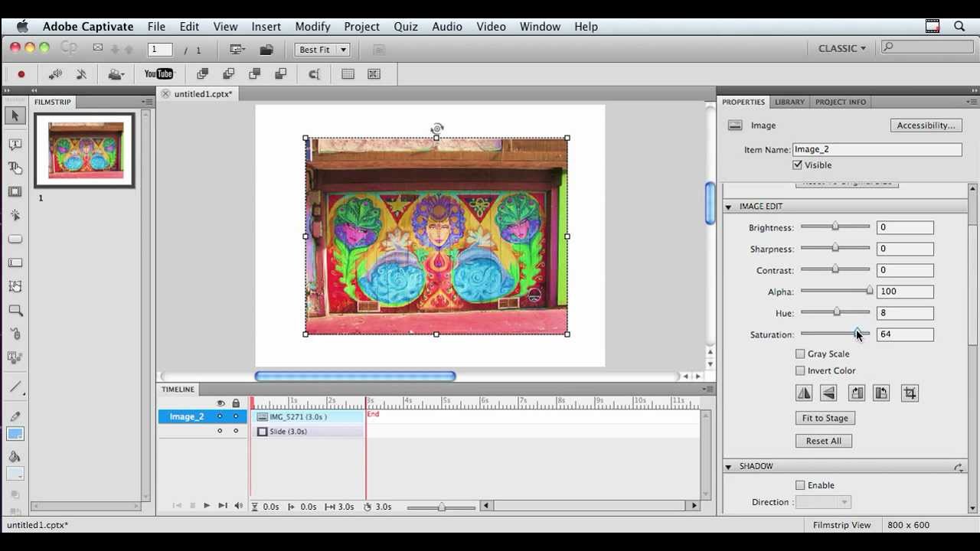This screenshot has height=551, width=980.
Task: Open the video demo camera dropdown
Action: [116, 74]
